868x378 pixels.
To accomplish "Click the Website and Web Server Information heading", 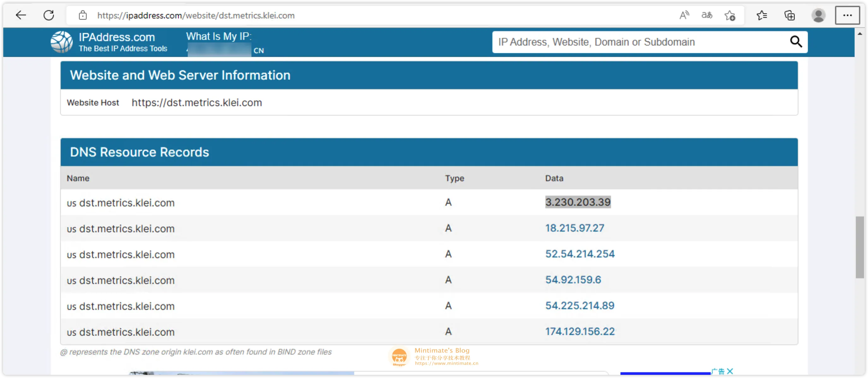I will (x=180, y=75).
